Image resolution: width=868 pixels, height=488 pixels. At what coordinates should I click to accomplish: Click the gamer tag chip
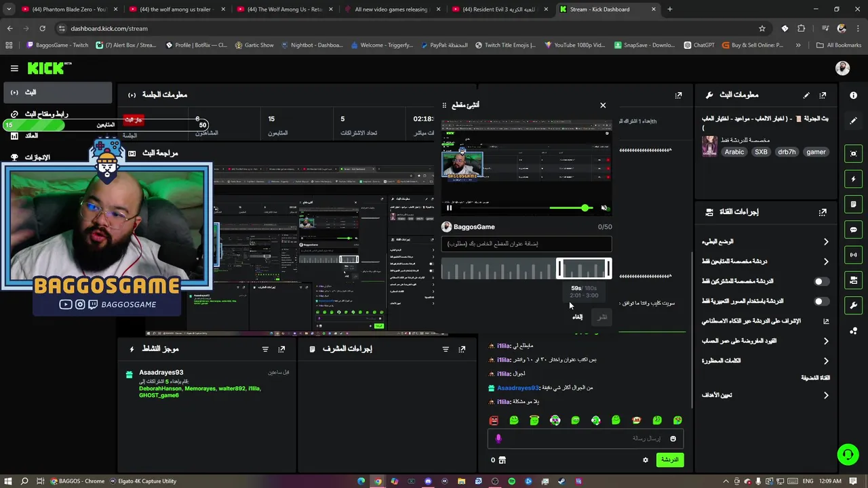click(x=816, y=152)
